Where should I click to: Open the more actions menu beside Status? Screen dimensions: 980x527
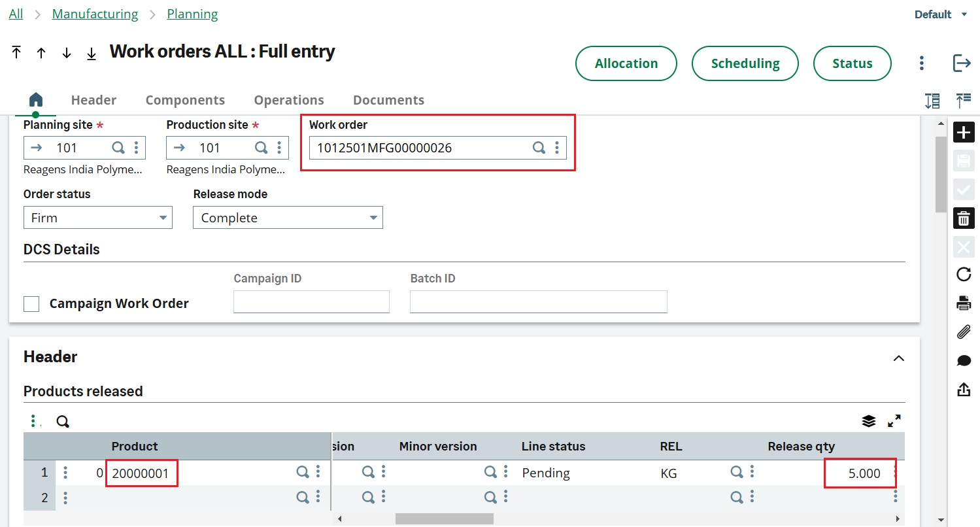coord(921,63)
